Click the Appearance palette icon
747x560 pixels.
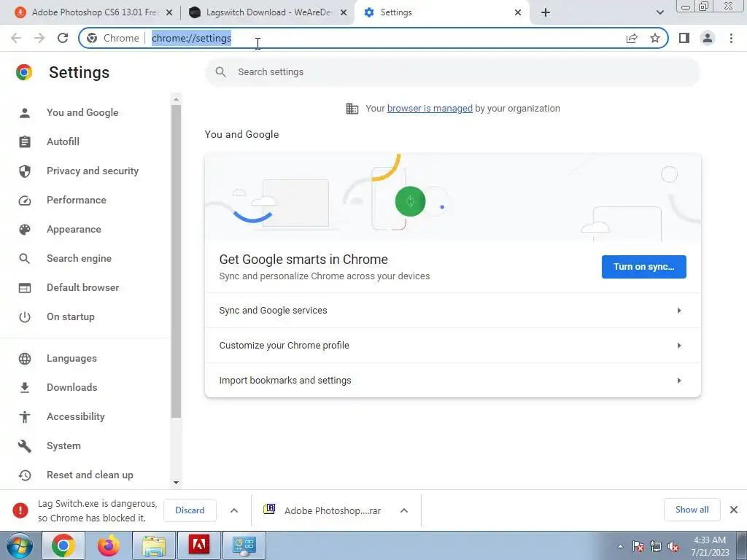tap(25, 230)
